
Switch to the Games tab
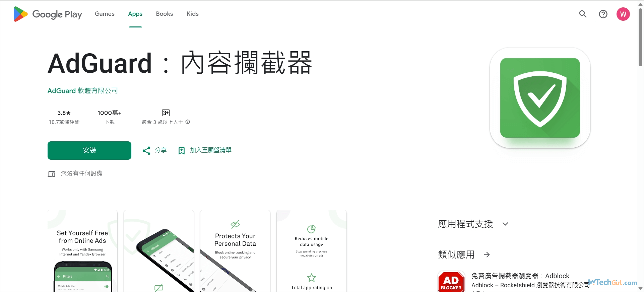[x=105, y=14]
